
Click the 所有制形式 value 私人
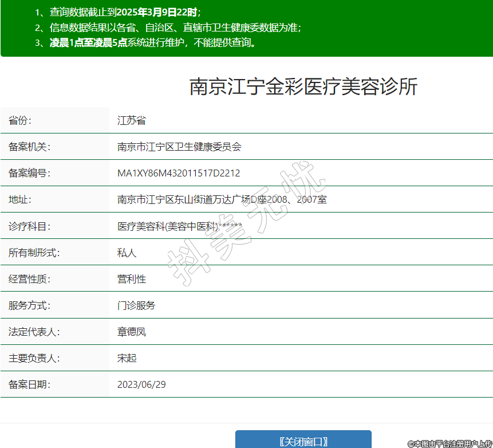(x=127, y=253)
